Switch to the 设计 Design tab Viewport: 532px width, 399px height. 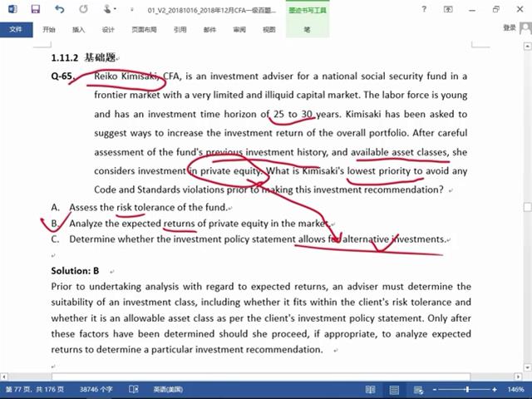pyautogui.click(x=108, y=30)
